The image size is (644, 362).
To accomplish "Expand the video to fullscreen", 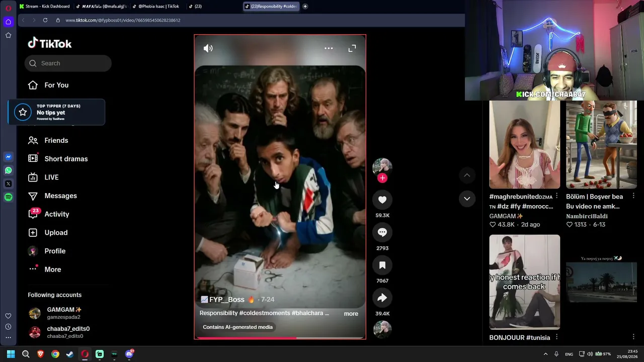I will tap(352, 48).
